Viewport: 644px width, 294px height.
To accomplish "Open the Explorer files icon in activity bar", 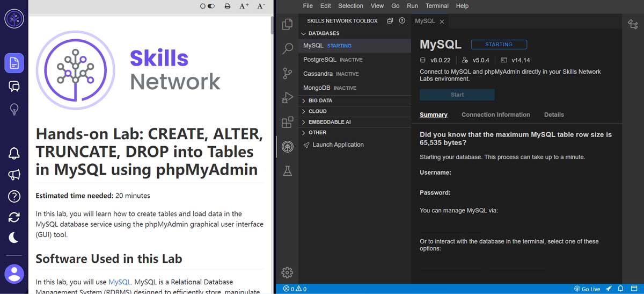I will pyautogui.click(x=288, y=24).
